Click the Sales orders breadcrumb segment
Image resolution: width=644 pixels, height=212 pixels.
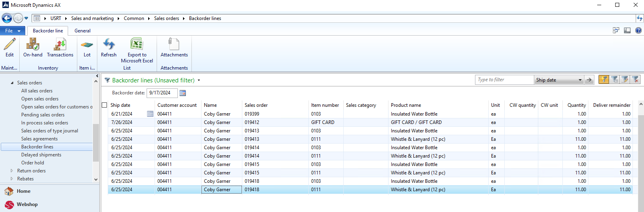point(167,18)
